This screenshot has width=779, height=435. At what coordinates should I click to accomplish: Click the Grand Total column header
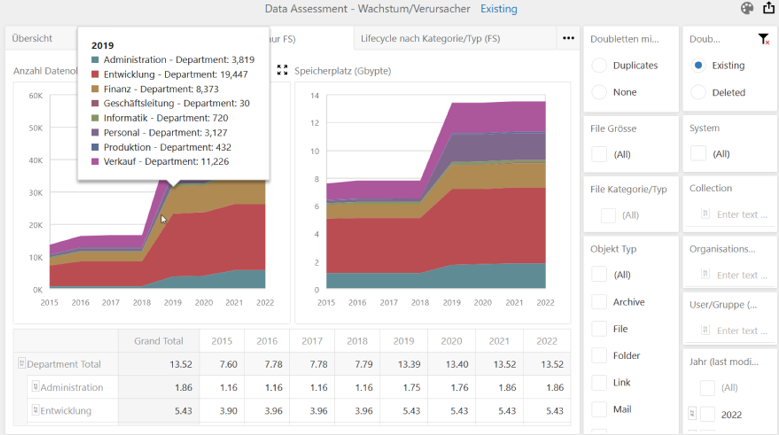(158, 341)
